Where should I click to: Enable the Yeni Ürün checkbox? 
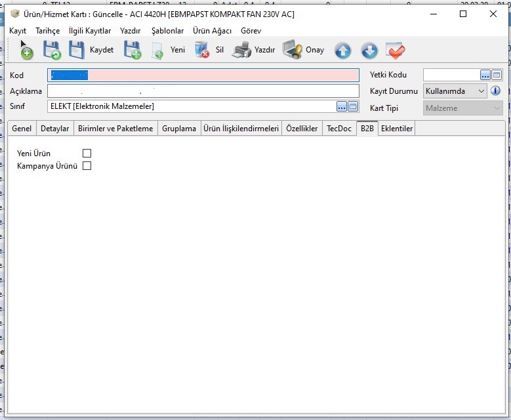click(x=87, y=154)
